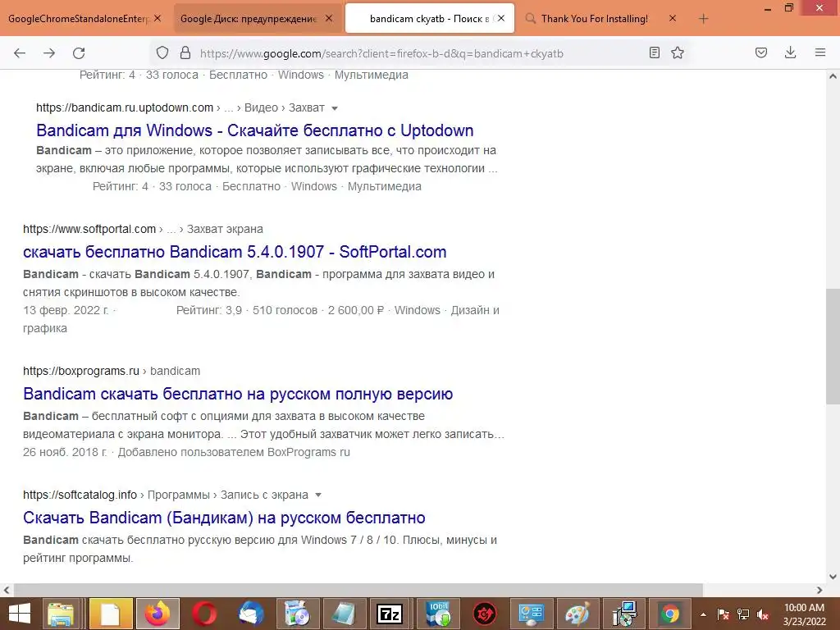Click https://softcatalog.info breadcrumb
This screenshot has width=840, height=630.
tap(80, 495)
